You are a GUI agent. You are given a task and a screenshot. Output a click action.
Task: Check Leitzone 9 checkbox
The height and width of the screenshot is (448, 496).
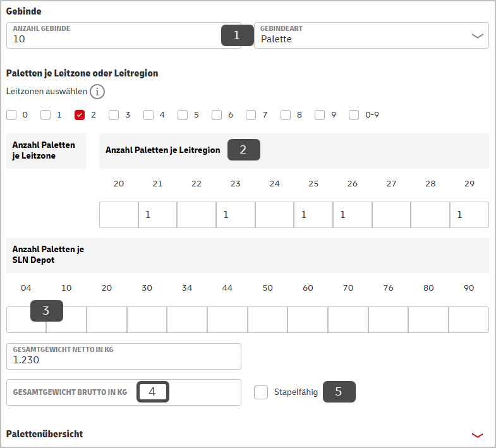[x=320, y=115]
